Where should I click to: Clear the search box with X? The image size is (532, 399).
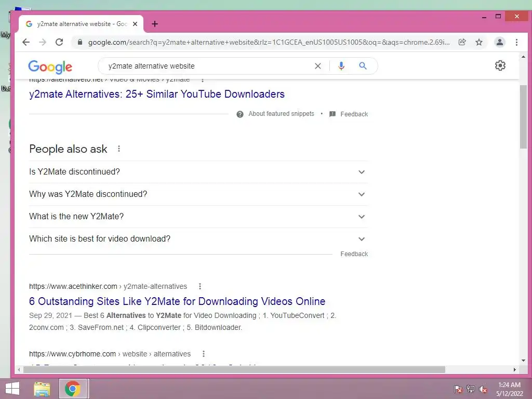317,66
